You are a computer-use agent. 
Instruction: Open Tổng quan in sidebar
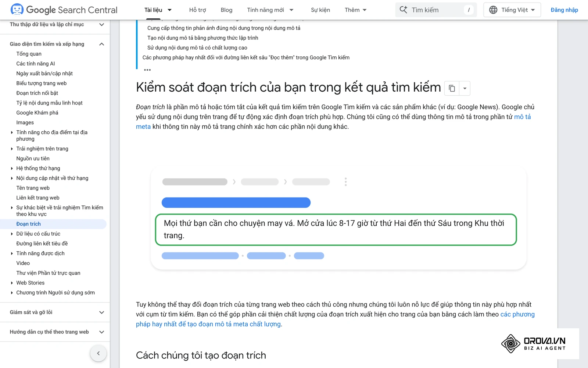click(x=29, y=54)
